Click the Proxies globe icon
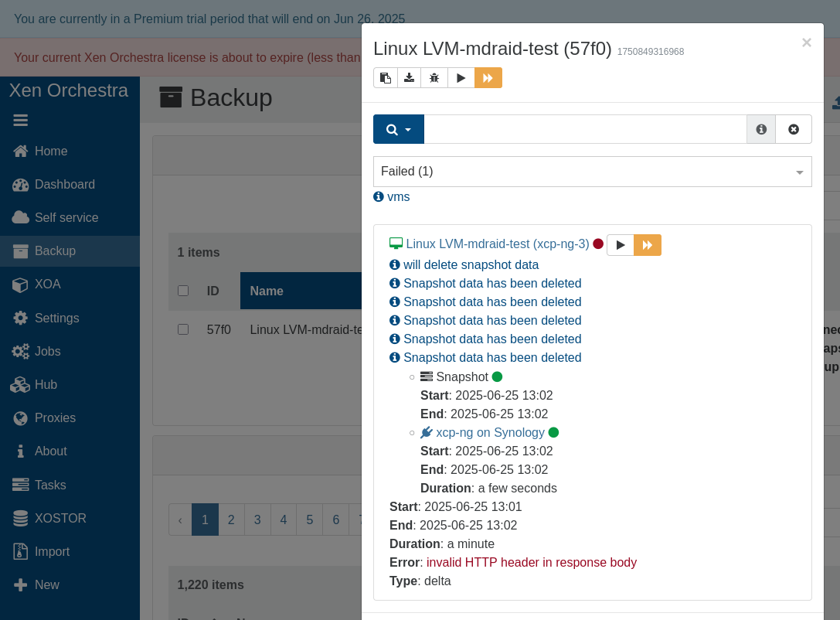Viewport: 840px width, 620px height. [x=20, y=418]
